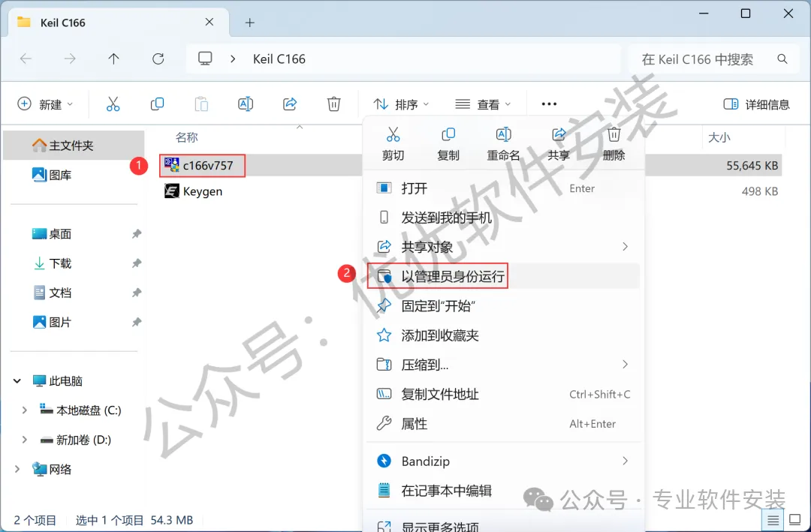Choose 显示更多选项 from the context menu
This screenshot has height=532, width=811.
click(x=503, y=526)
